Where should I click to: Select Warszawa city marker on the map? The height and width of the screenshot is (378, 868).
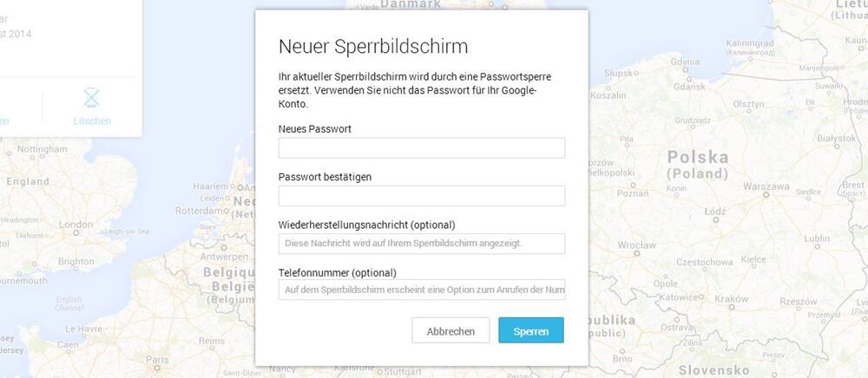[766, 195]
